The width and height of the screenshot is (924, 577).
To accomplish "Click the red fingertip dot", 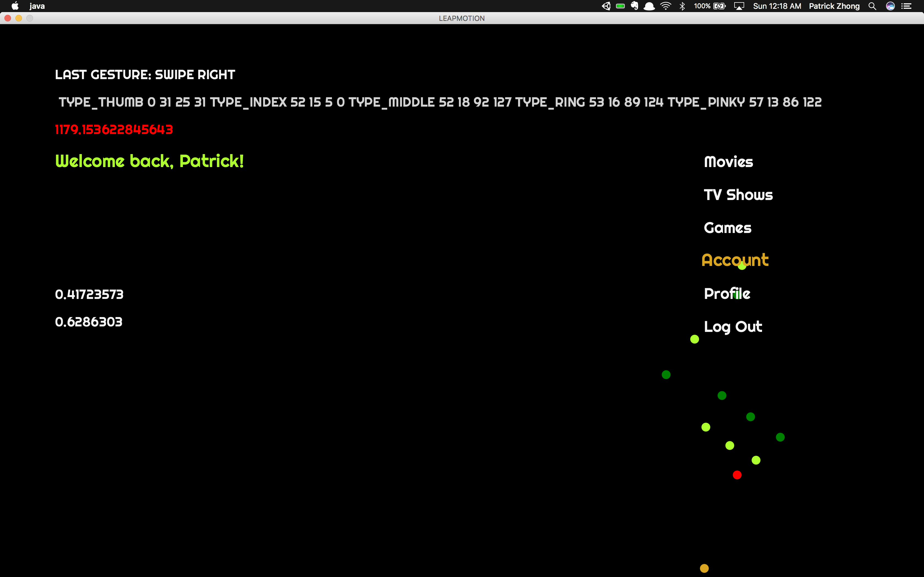I will coord(737,475).
